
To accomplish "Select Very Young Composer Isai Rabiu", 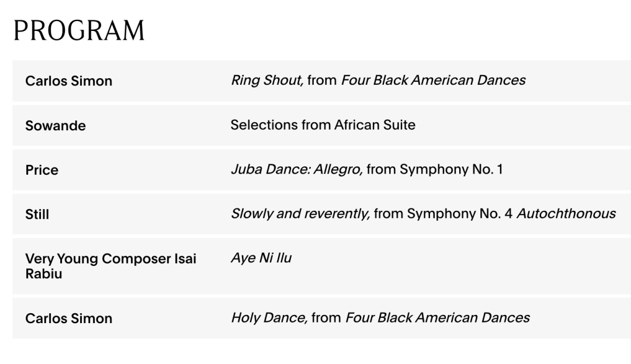I will (110, 266).
